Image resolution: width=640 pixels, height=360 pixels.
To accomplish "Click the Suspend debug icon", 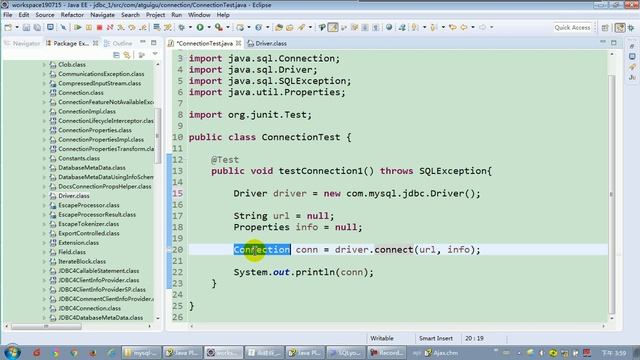I will coord(89,27).
